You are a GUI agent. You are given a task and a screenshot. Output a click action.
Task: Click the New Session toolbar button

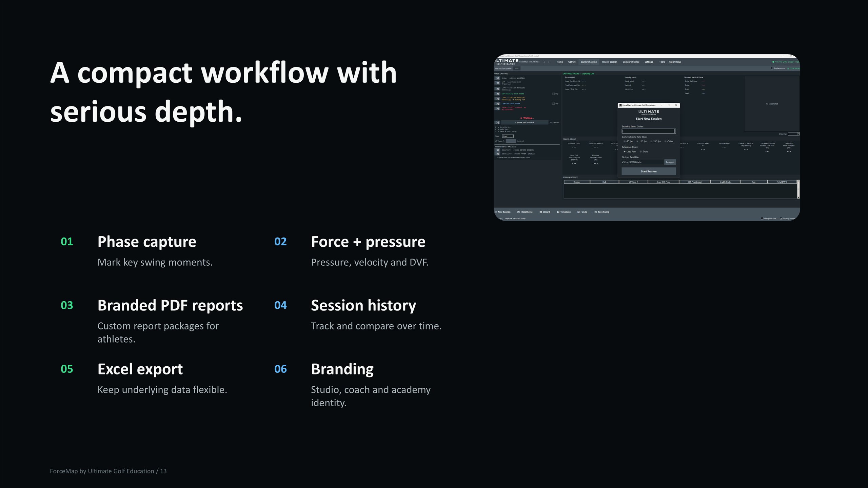pos(503,212)
